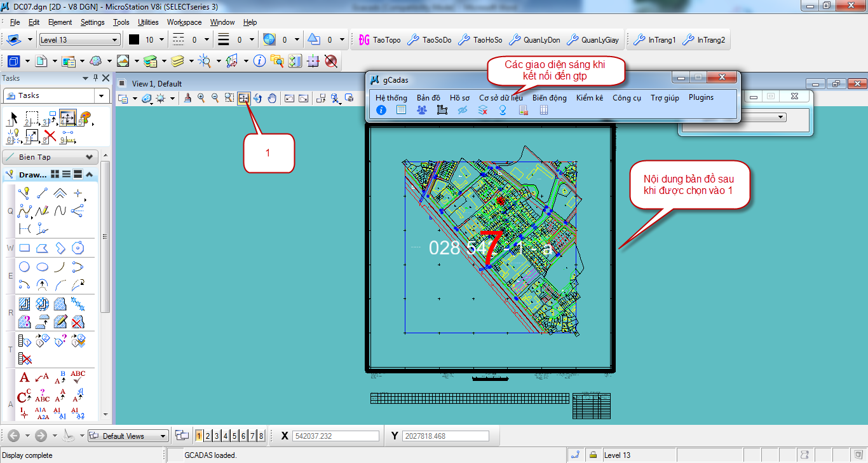This screenshot has width=868, height=463.
Task: Collapse the Bien Tap task group
Action: (x=89, y=157)
